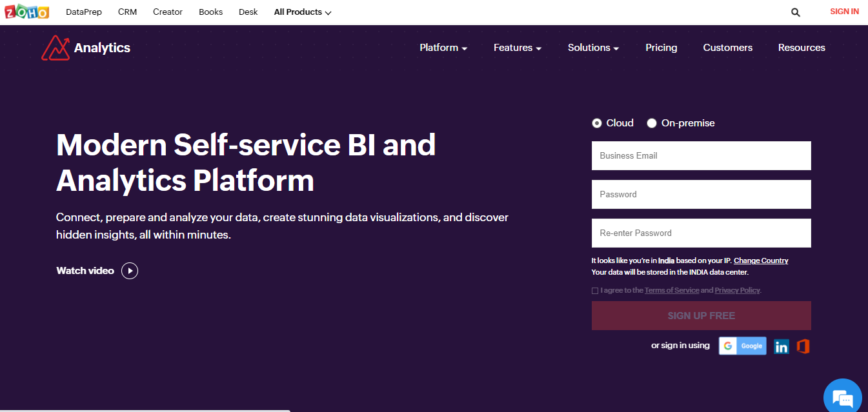
Task: Go to CRM in top bar
Action: click(127, 12)
